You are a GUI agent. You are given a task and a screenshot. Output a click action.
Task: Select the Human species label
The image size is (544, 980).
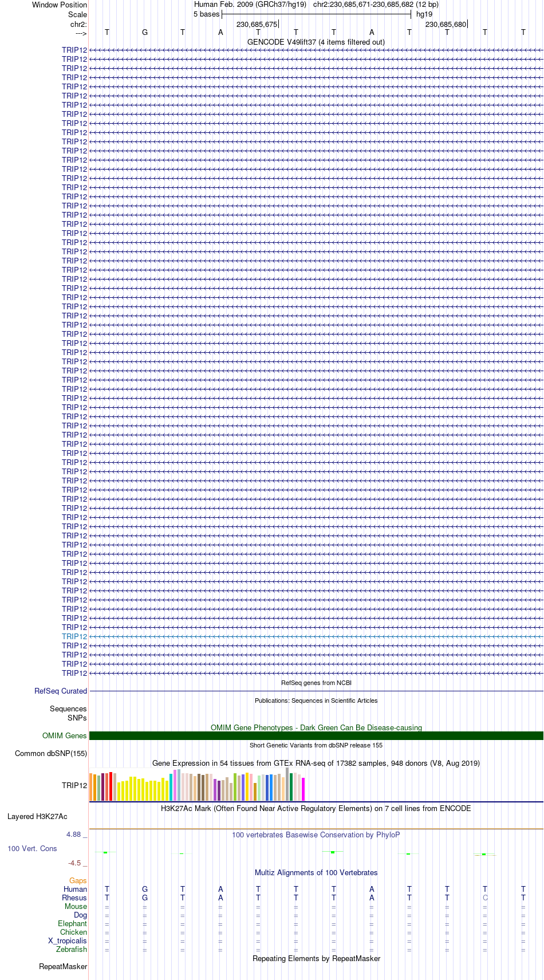75,889
